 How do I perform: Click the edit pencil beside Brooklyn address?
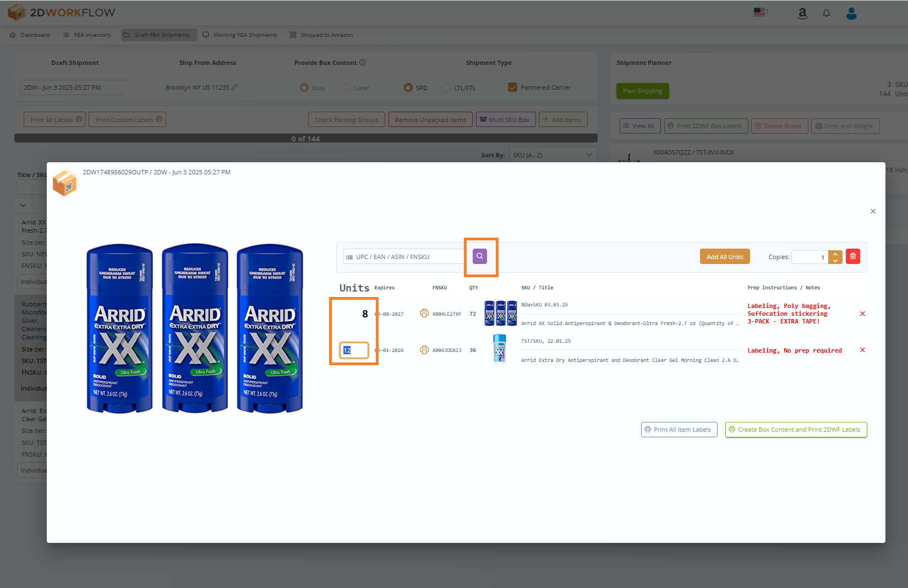236,87
